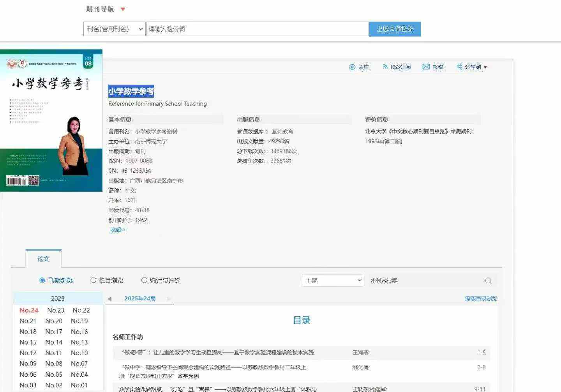Open 刊名(曾用刊名) search field dropdown
The height and width of the screenshot is (392, 561).
tap(114, 29)
